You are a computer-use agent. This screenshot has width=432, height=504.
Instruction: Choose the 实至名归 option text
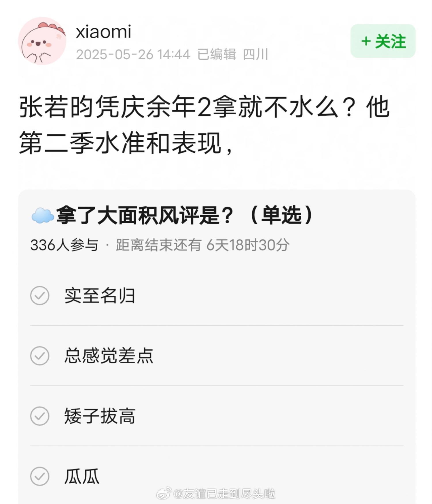click(x=100, y=296)
